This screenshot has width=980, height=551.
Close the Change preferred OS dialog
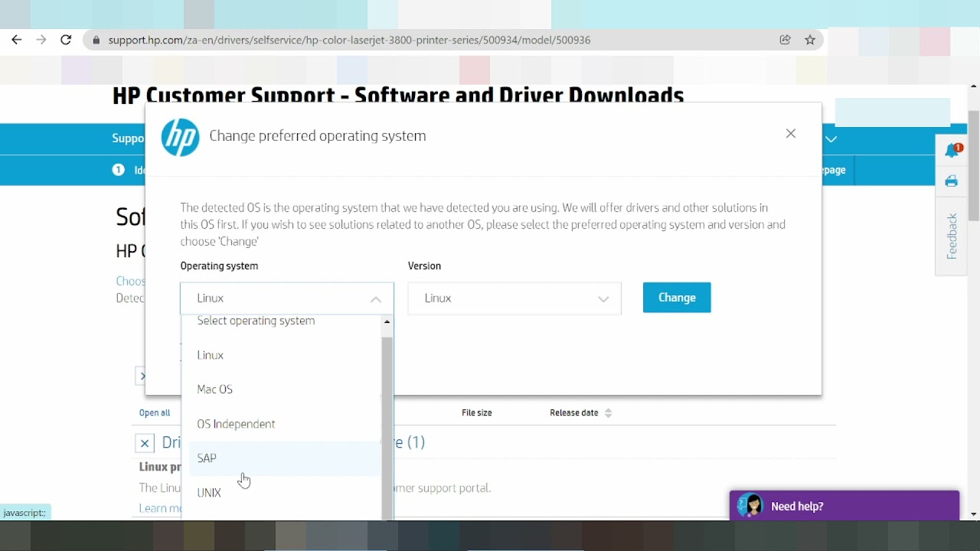coord(791,133)
